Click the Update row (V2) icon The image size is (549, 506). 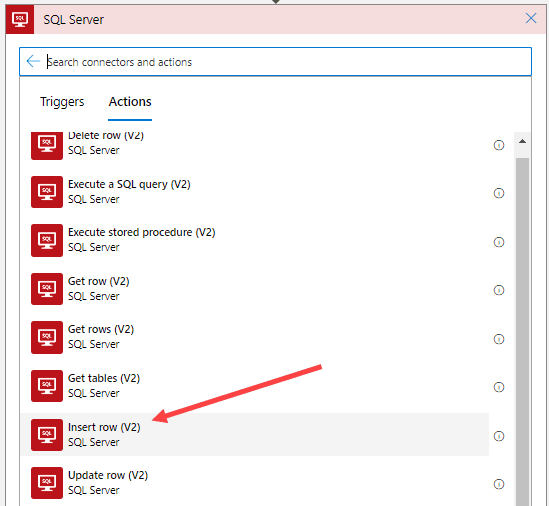click(x=47, y=483)
